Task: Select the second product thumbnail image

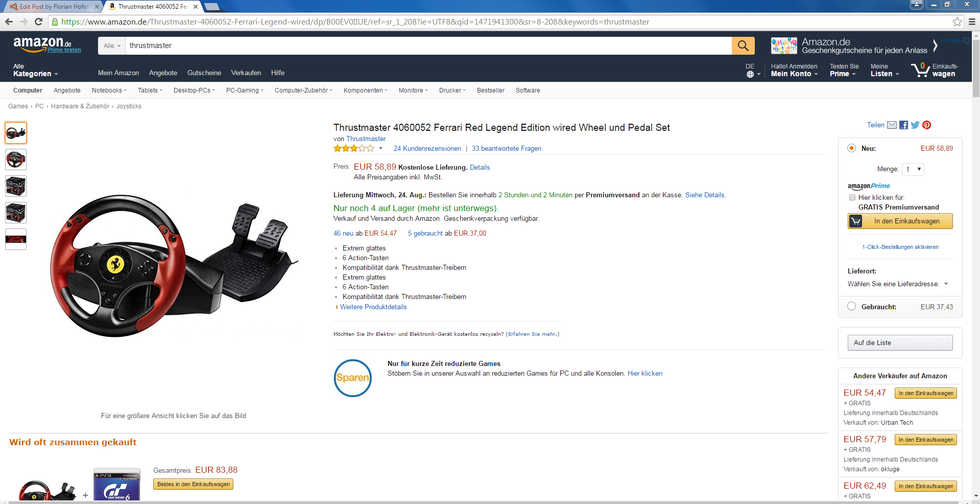Action: [16, 159]
